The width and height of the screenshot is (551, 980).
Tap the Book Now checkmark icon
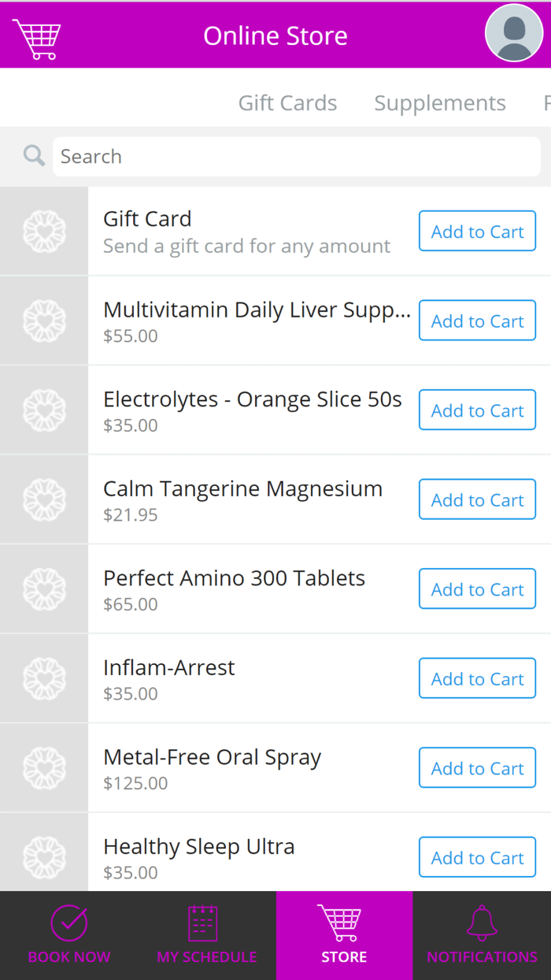[69, 922]
